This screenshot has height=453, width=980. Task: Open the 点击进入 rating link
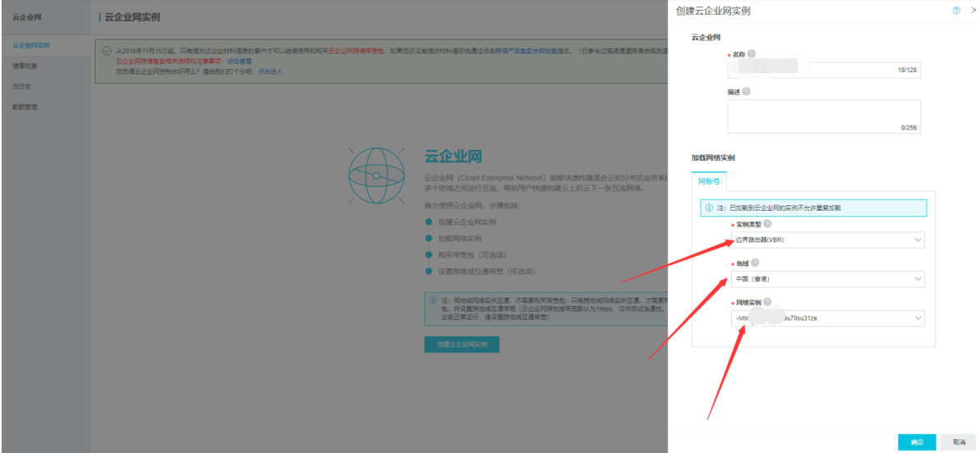tap(270, 71)
